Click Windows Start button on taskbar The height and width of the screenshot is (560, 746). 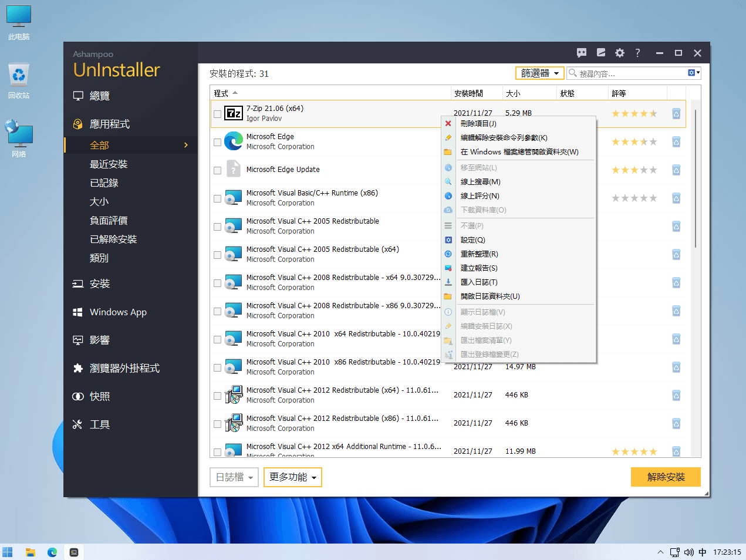pos(8,552)
